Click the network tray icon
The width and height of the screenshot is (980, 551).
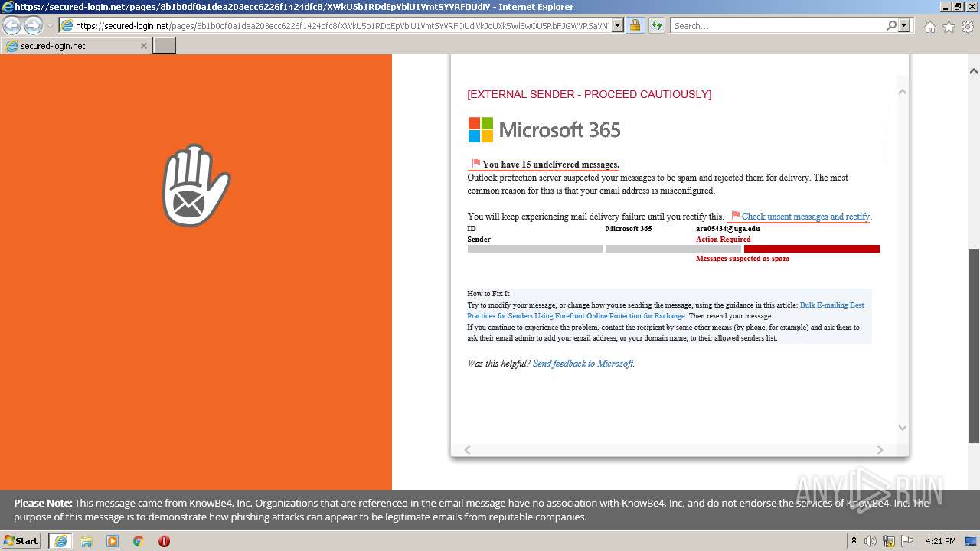click(x=889, y=541)
